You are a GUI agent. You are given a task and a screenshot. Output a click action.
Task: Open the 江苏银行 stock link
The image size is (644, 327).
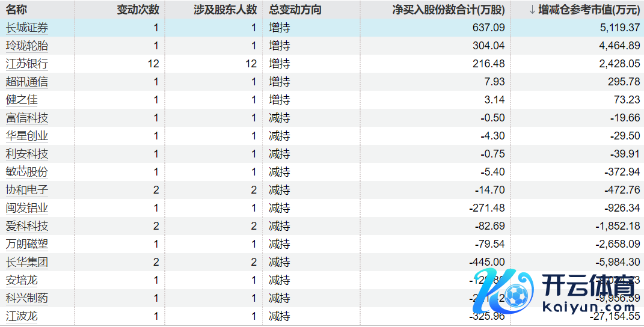[27, 64]
